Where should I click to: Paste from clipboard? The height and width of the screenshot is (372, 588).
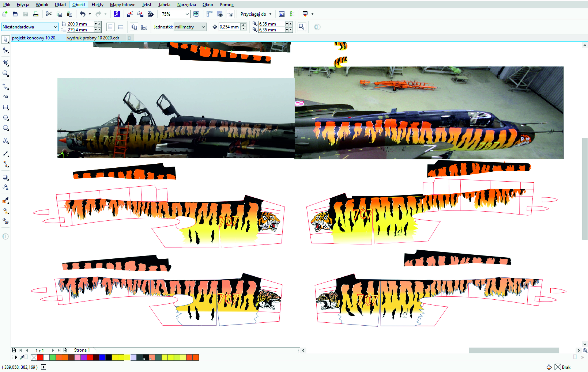point(70,14)
